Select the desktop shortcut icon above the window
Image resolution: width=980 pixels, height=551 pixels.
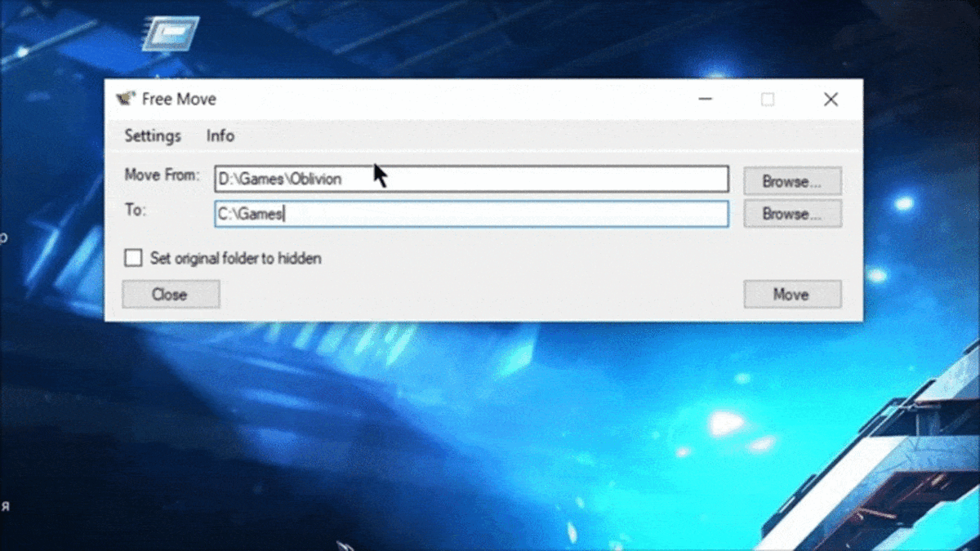171,33
